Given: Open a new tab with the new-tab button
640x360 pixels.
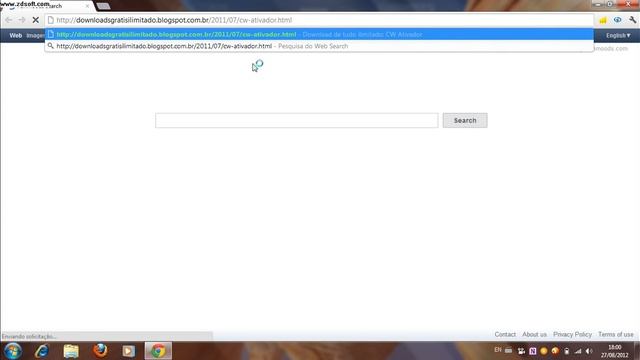Looking at the screenshot, I should (x=103, y=6).
